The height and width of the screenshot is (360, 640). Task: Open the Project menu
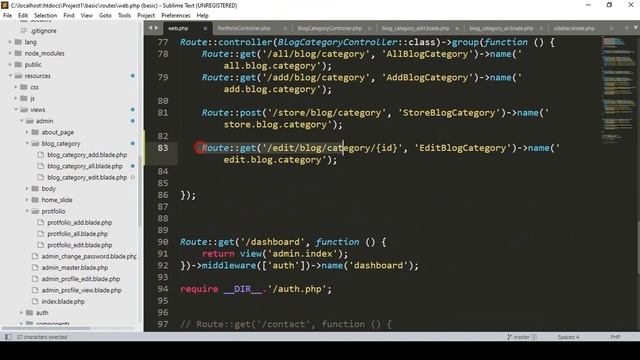pyautogui.click(x=146, y=16)
